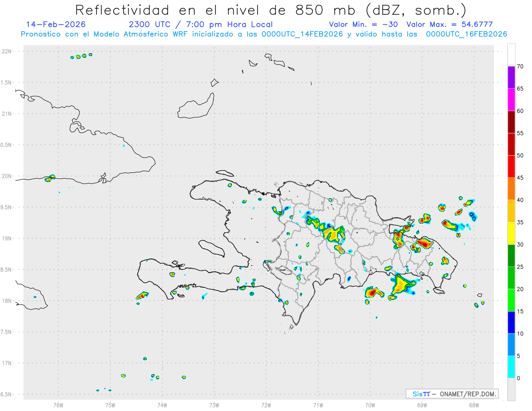Select the medium green swatch between 20 and 25 dBZ

[x=511, y=278]
